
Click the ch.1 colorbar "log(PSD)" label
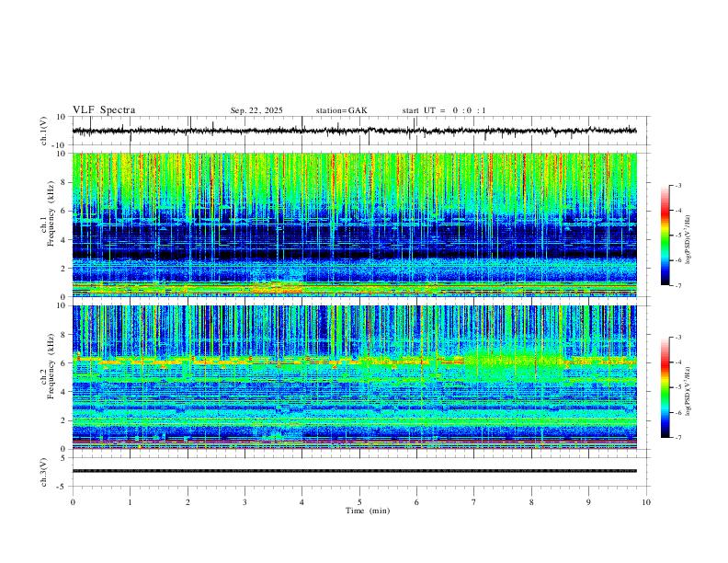tap(688, 239)
